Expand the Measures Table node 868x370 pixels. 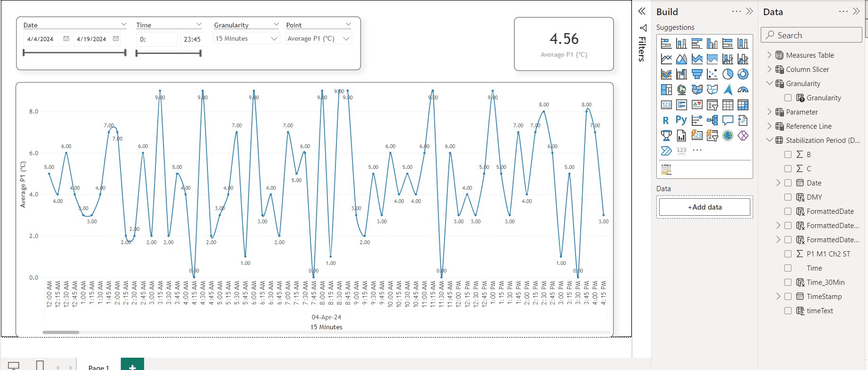pyautogui.click(x=769, y=55)
